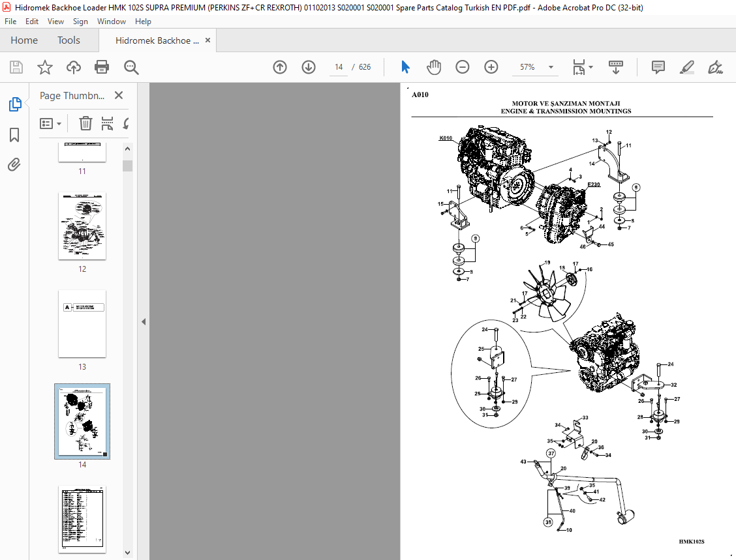Select page 13 thumbnail
The image size is (736, 560).
pyautogui.click(x=82, y=323)
